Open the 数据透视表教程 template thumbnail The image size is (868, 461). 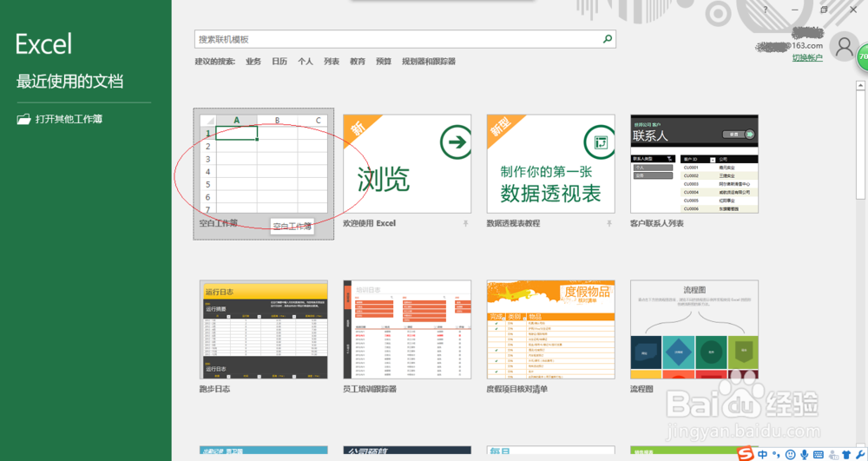[551, 164]
